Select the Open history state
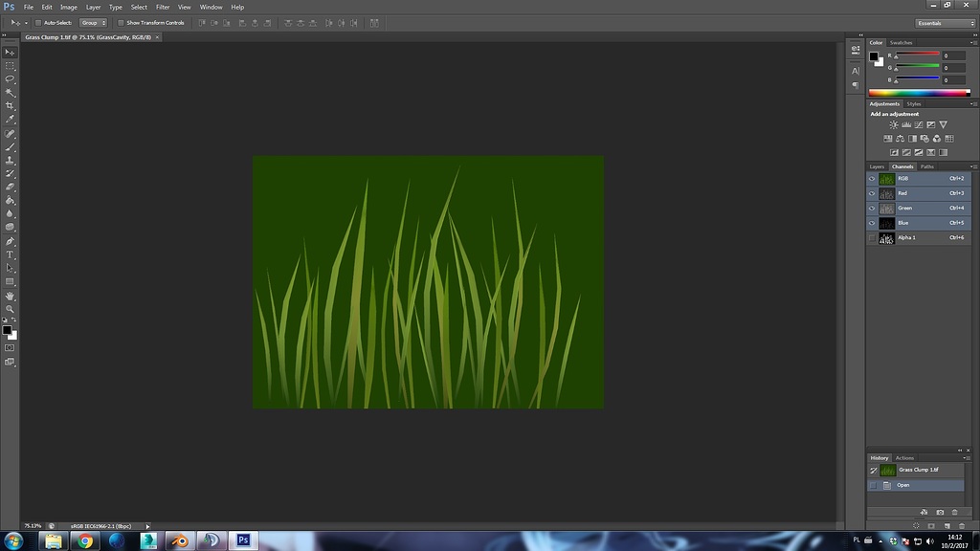Viewport: 980px width, 551px height. pos(916,485)
